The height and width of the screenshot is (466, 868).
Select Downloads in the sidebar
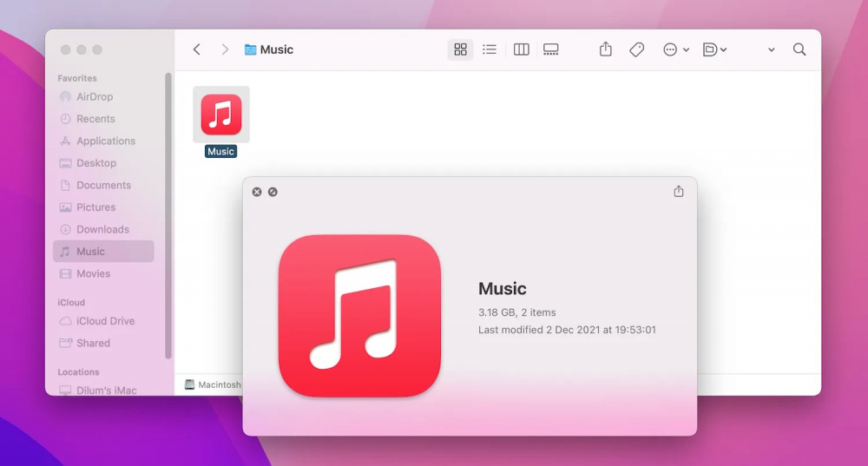pyautogui.click(x=102, y=229)
